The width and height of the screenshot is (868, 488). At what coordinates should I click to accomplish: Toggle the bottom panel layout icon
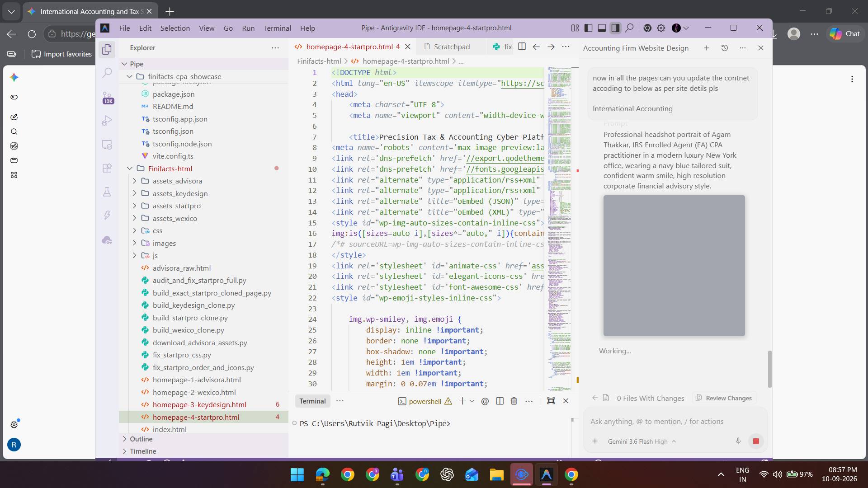602,28
